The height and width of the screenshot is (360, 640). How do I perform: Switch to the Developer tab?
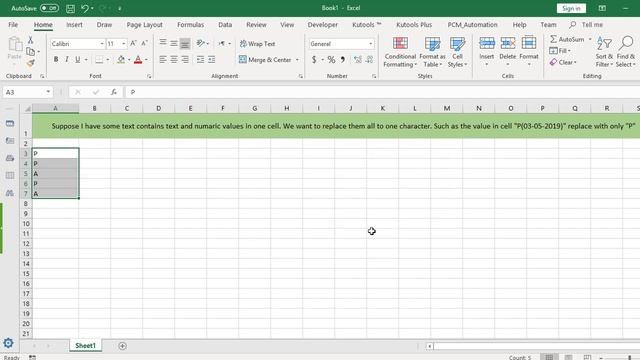click(x=322, y=24)
